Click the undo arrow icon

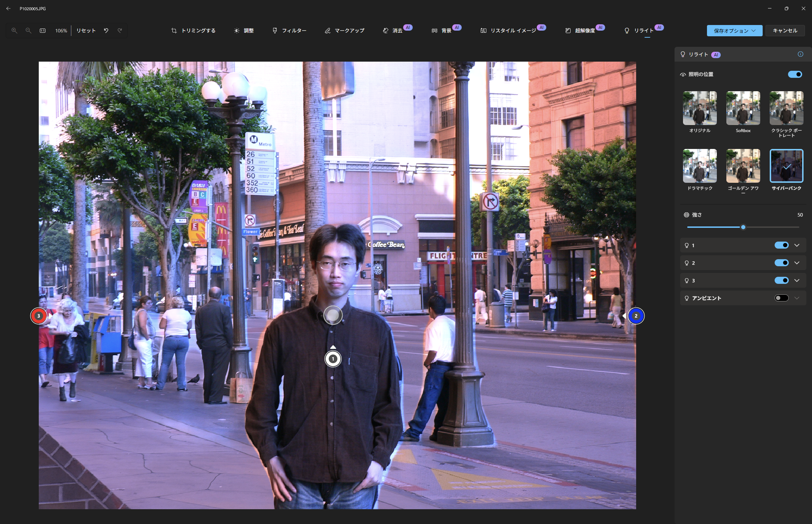106,31
